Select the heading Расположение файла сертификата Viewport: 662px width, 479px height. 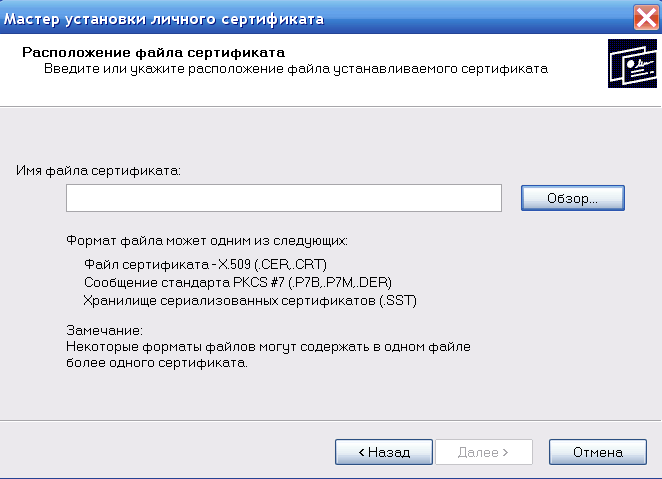tap(154, 52)
